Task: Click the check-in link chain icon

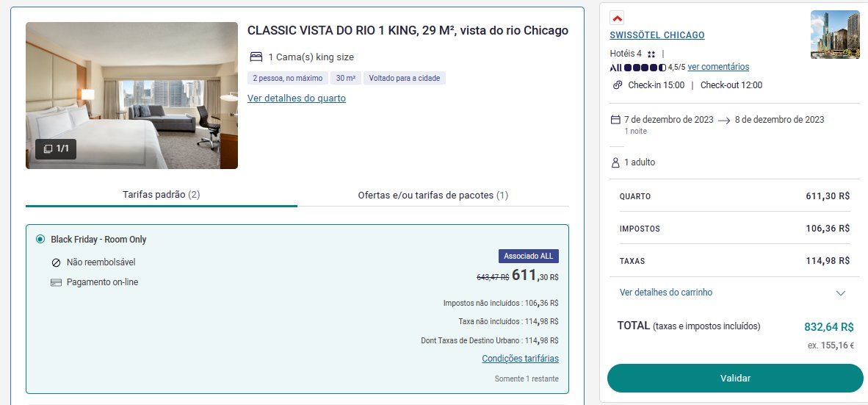Action: [x=618, y=85]
